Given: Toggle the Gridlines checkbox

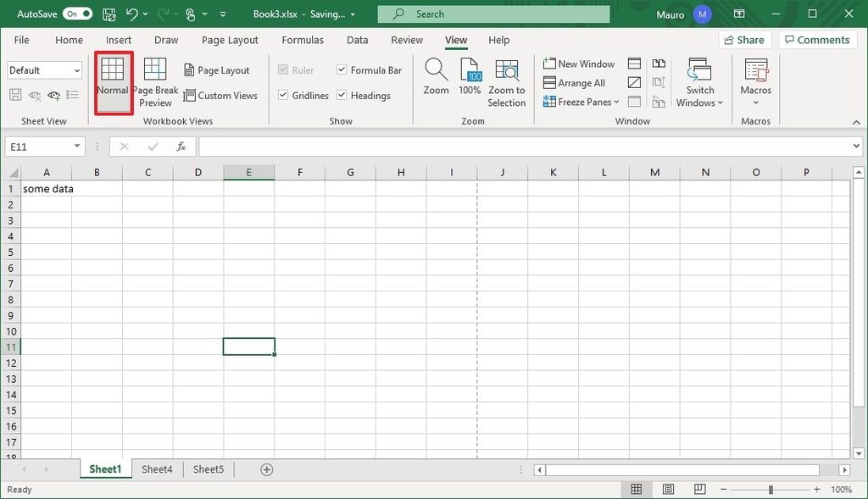Looking at the screenshot, I should click(284, 95).
